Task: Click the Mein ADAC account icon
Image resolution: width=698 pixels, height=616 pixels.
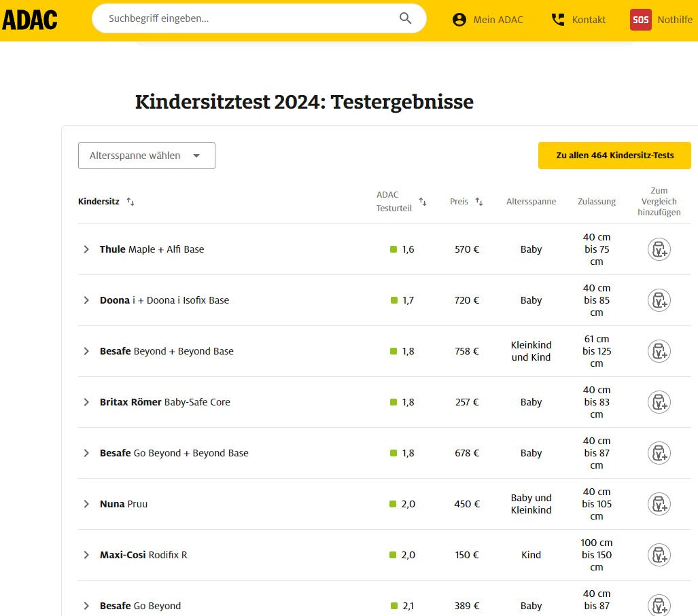Action: 459,20
